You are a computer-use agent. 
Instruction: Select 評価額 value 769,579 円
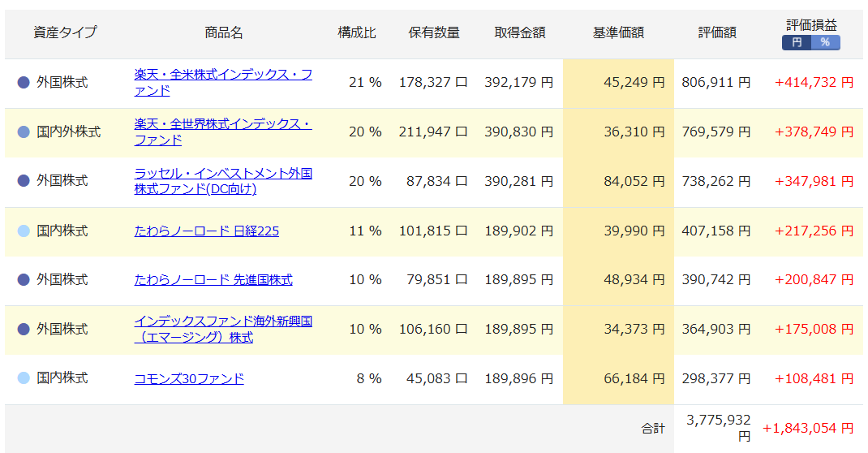point(716,132)
